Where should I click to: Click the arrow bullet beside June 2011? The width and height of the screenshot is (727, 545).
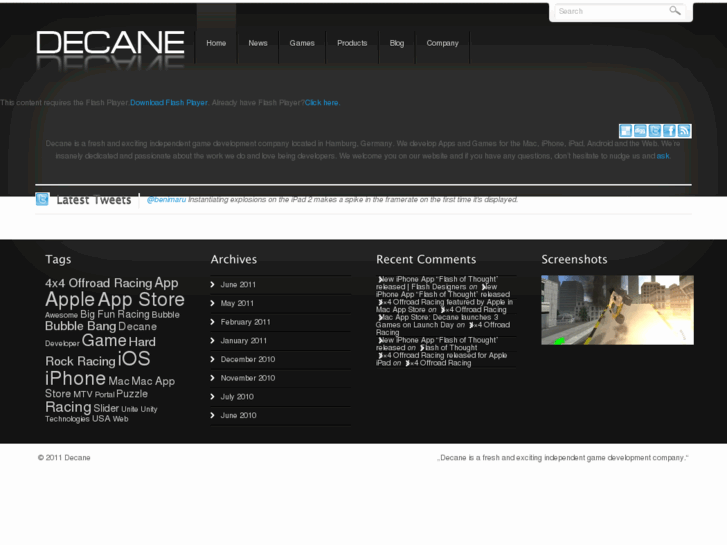click(x=212, y=284)
